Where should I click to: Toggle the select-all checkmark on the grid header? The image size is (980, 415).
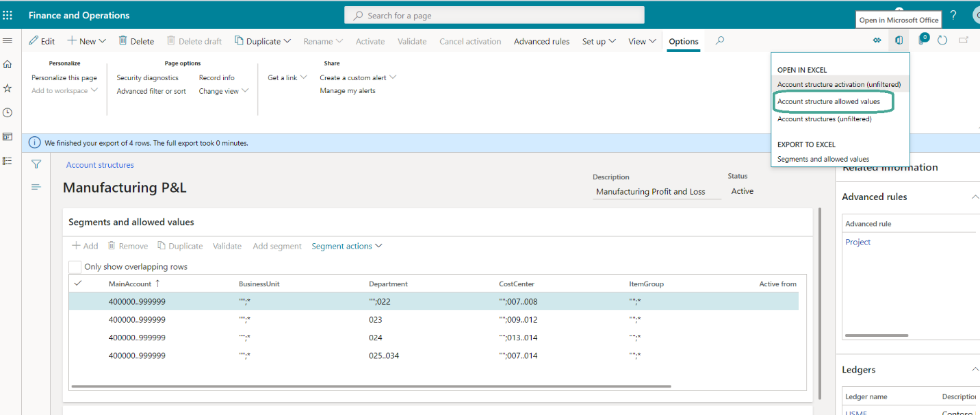[x=77, y=282]
